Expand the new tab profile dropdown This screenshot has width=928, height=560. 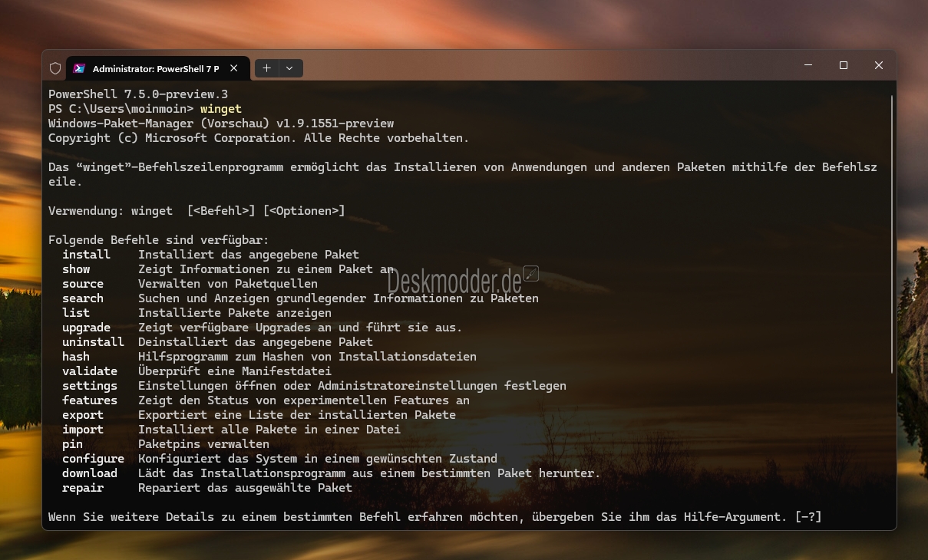click(x=289, y=68)
